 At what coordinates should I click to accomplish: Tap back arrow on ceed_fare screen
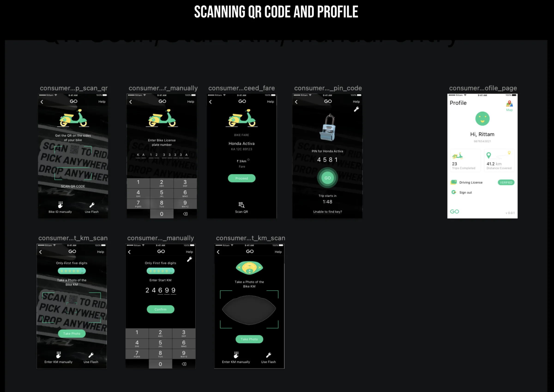210,102
